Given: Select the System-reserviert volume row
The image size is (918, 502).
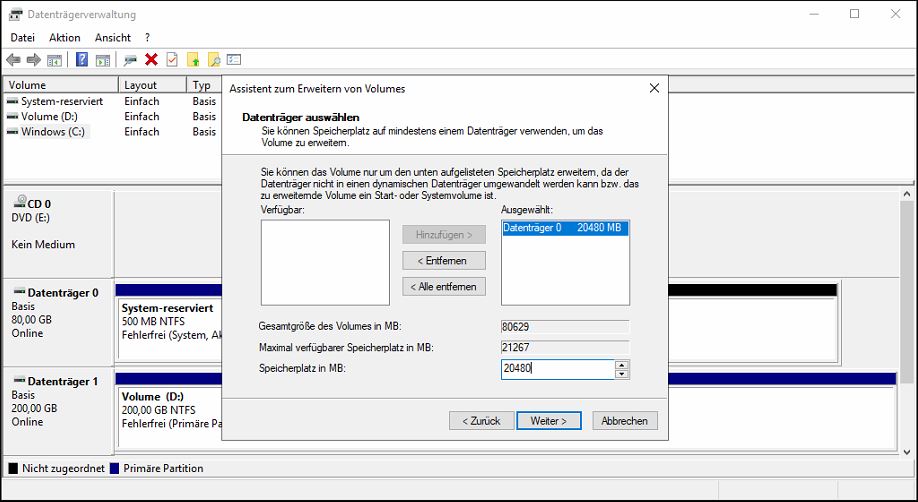Looking at the screenshot, I should pyautogui.click(x=113, y=101).
